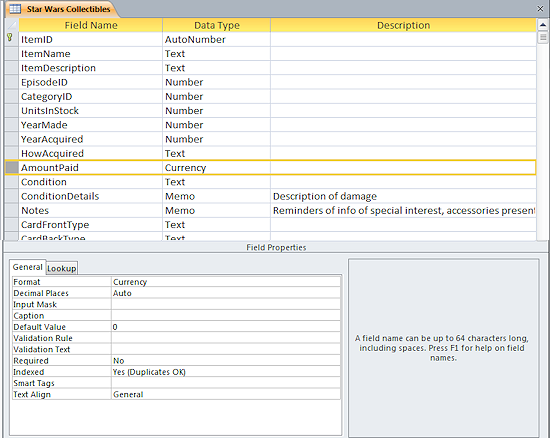Select the row selector for ItemName
The image size is (550, 438).
click(x=12, y=54)
